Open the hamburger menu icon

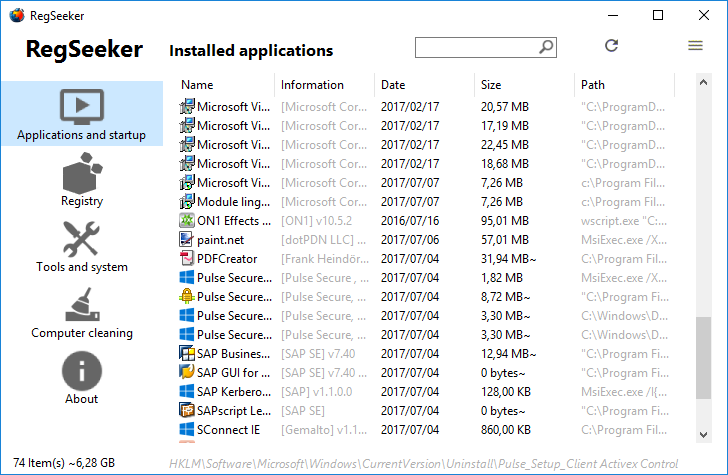[695, 46]
